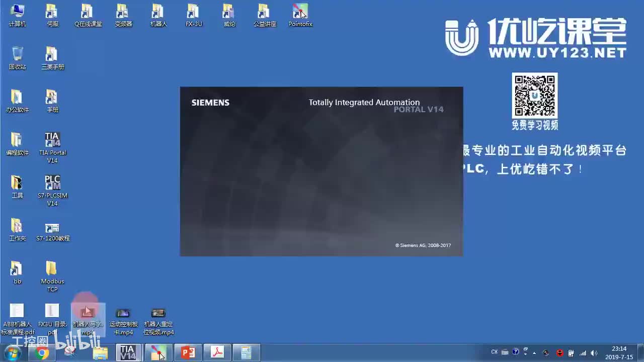This screenshot has width=644, height=362.
Task: Open the 机器人 folder shortcut
Action: [x=158, y=15]
